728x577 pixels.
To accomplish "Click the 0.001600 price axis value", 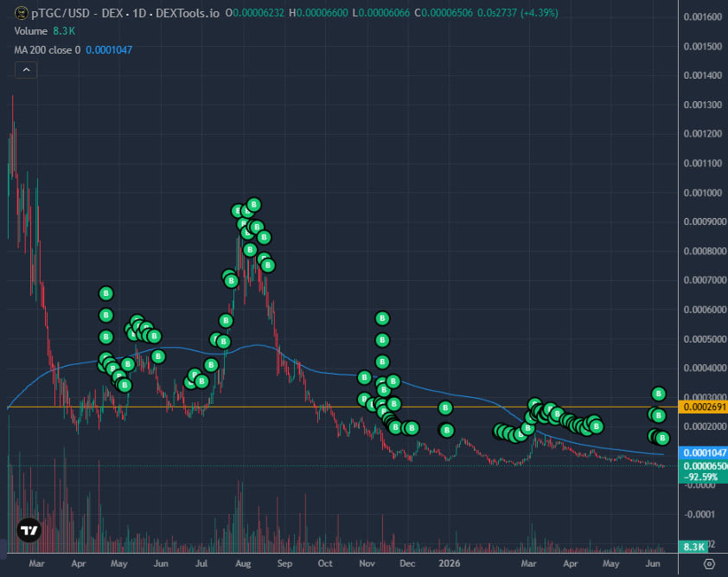I will click(x=703, y=17).
